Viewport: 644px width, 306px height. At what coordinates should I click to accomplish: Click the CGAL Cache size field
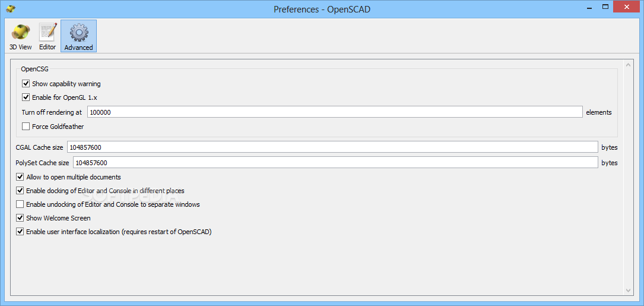(x=332, y=147)
